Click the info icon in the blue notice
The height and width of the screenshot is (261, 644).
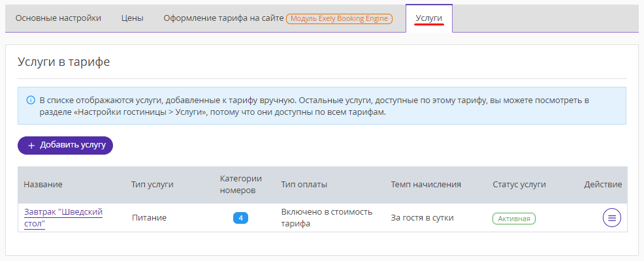[x=31, y=100]
